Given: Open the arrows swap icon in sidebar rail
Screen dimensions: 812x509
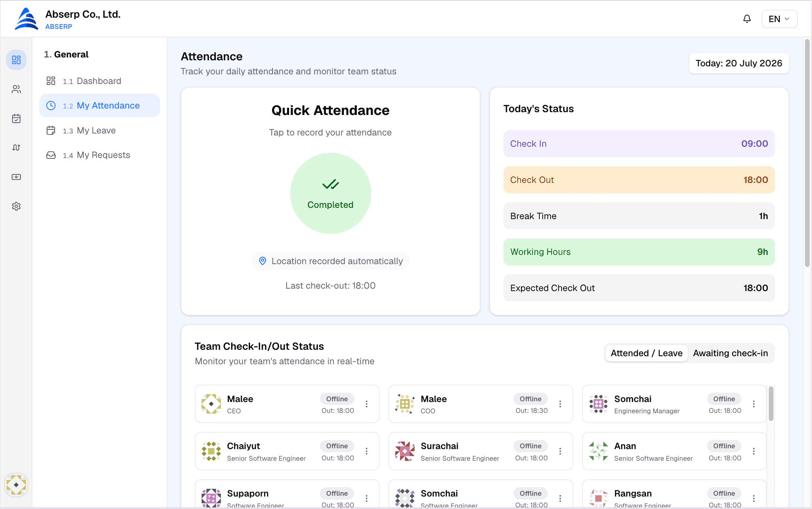Looking at the screenshot, I should coord(16,148).
